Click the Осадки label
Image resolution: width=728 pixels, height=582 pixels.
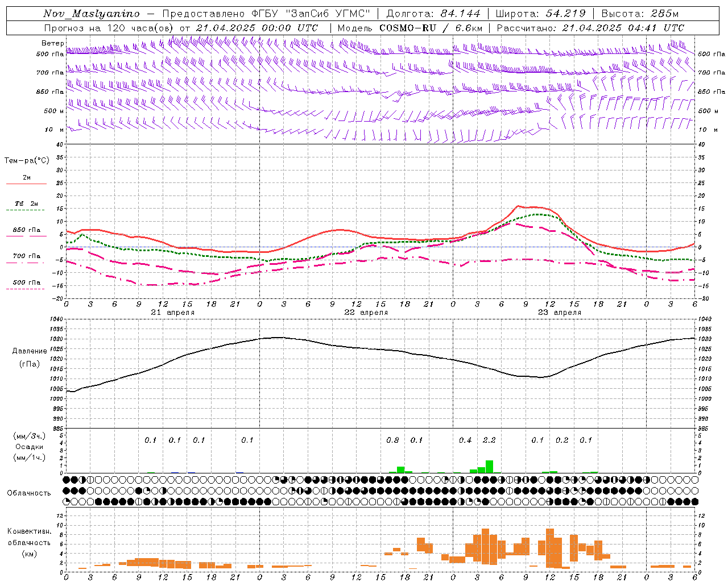click(x=29, y=447)
